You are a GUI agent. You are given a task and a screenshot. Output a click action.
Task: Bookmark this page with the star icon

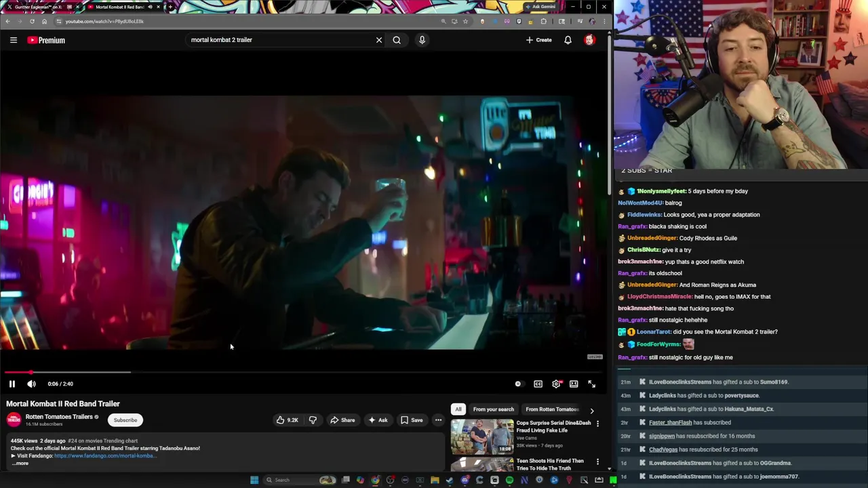coord(465,21)
